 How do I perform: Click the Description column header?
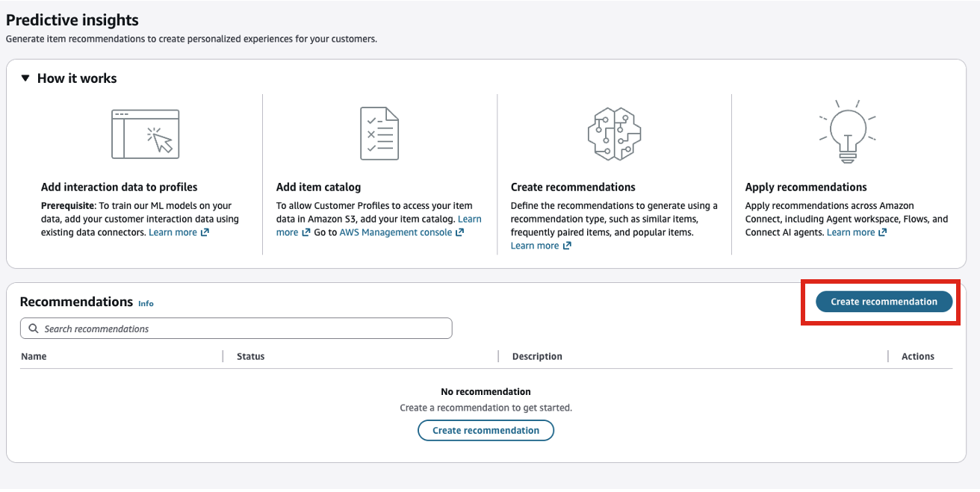click(537, 356)
